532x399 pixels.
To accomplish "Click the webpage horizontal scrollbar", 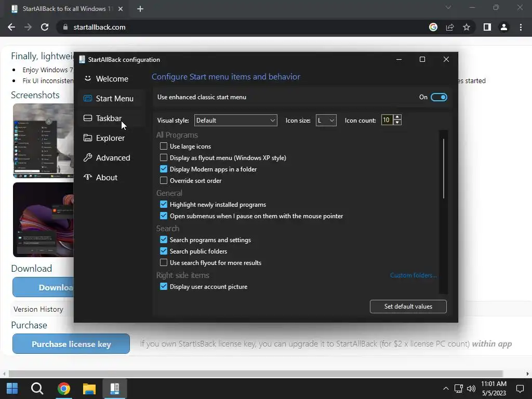I will pyautogui.click(x=255, y=374).
